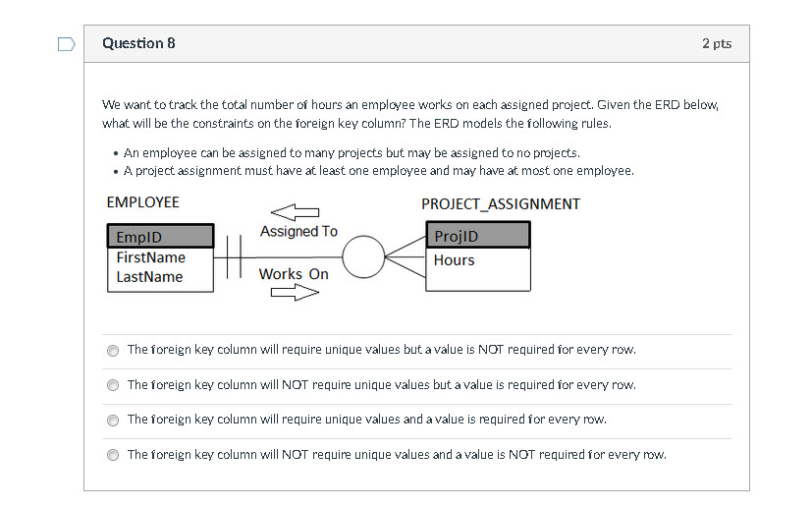
Task: Click the optional circle symbol on relationship line
Action: (x=363, y=257)
